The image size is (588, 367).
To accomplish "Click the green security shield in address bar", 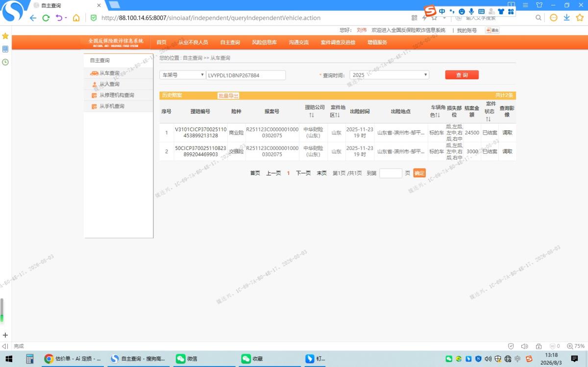I will pyautogui.click(x=94, y=18).
